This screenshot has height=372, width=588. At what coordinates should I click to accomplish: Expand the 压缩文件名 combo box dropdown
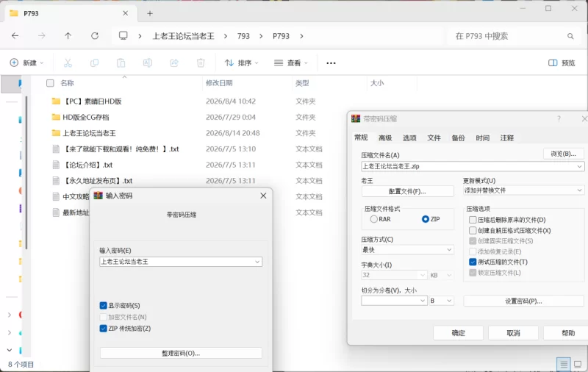579,166
